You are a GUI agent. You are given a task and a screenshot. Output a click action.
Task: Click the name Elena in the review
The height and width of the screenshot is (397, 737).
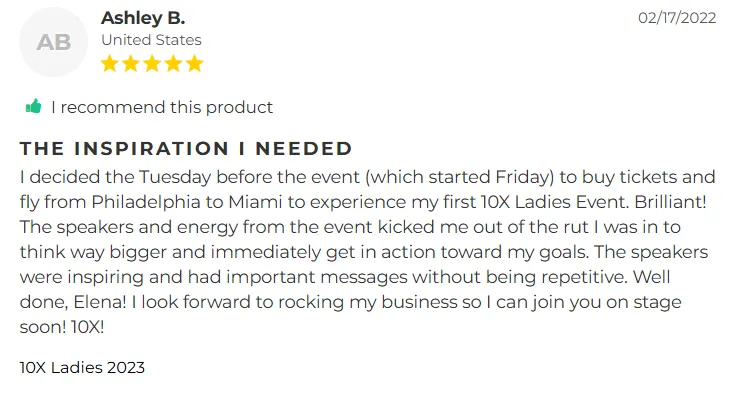(100, 302)
